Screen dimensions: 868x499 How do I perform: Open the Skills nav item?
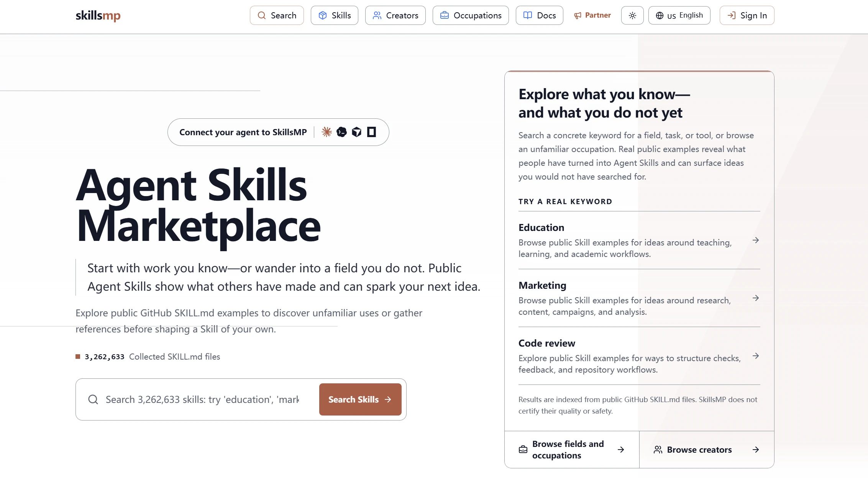pos(334,15)
